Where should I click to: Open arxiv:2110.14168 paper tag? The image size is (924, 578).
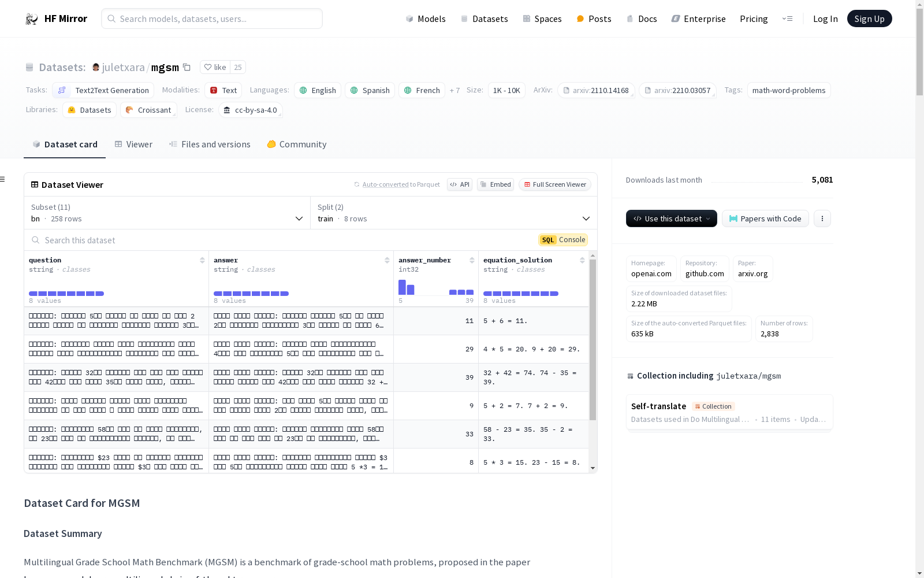(596, 90)
